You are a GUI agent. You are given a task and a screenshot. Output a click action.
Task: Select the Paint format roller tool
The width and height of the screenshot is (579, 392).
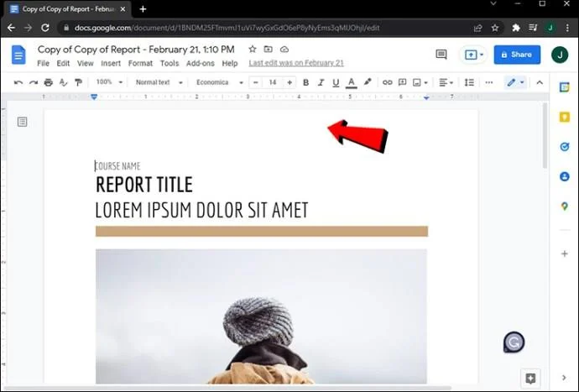[x=78, y=82]
